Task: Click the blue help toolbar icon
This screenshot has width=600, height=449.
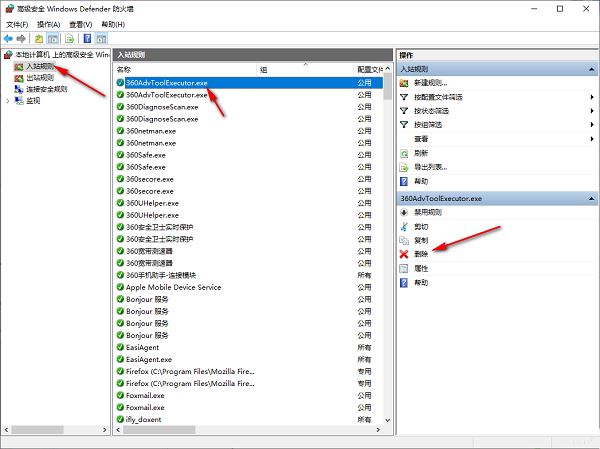Action: (87, 38)
